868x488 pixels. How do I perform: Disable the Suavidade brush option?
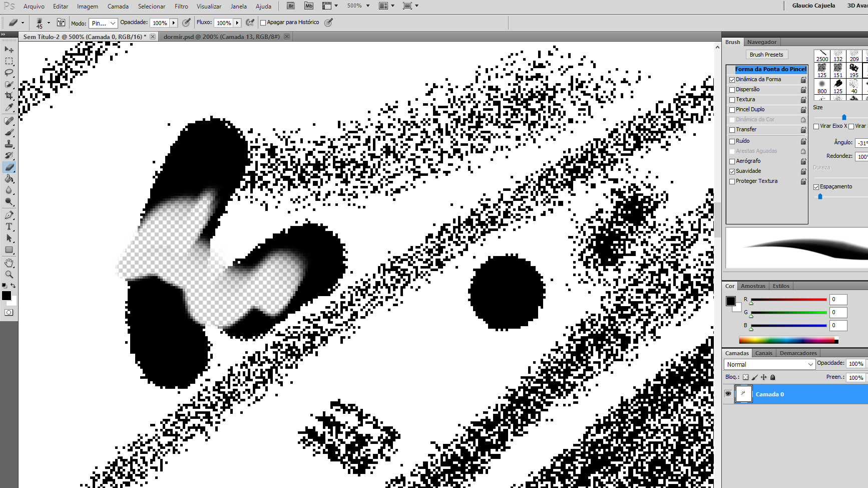(x=732, y=171)
